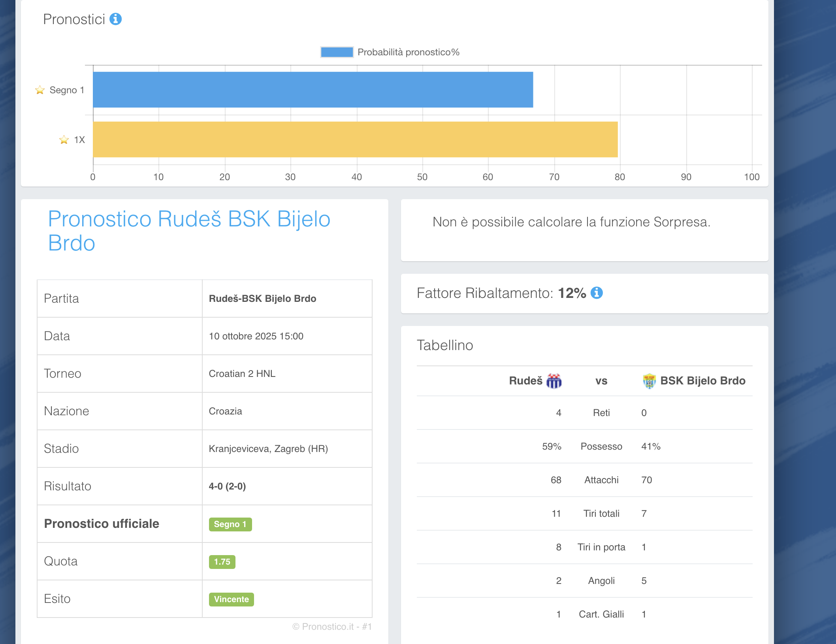Click the yellow 1X probability bar
836x644 pixels.
tap(355, 139)
